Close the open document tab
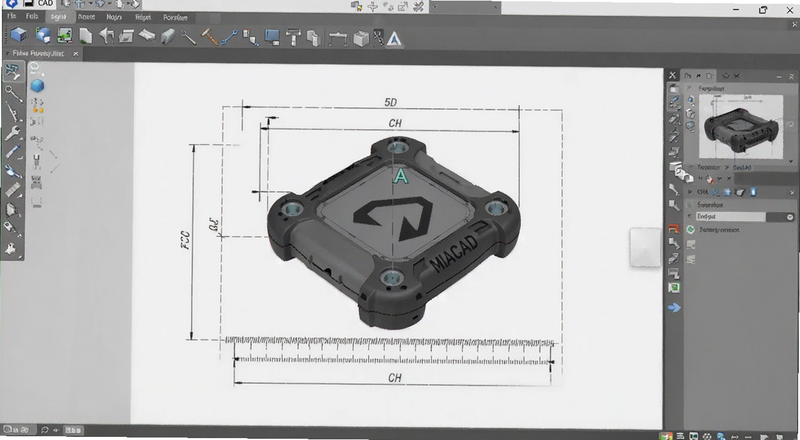Screen dimensions: 800x440 pyautogui.click(x=76, y=53)
